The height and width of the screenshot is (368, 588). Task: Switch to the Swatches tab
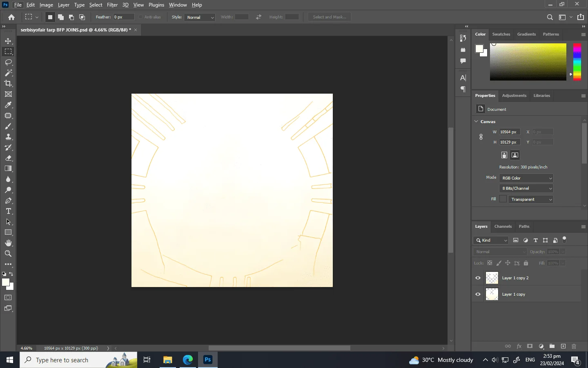click(501, 34)
